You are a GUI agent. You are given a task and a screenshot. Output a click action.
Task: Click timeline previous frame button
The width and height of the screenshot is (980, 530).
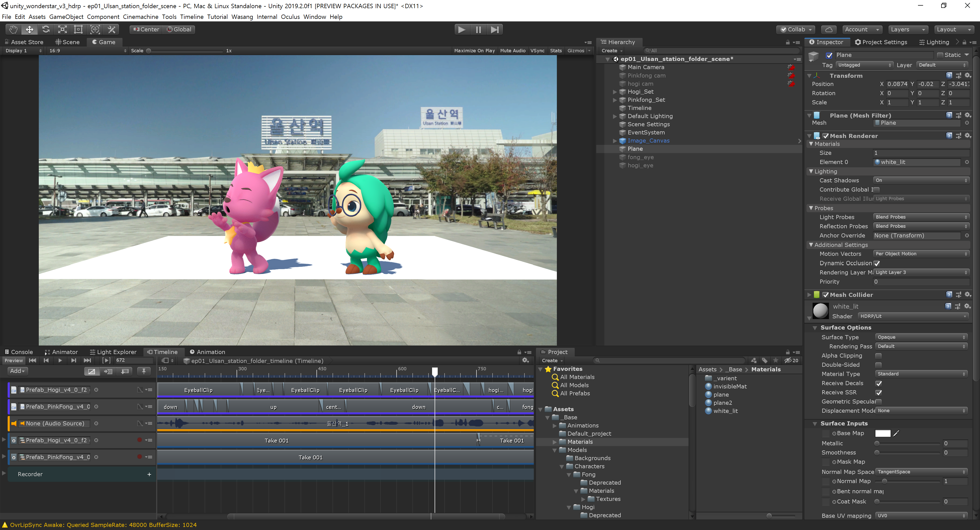tap(46, 360)
